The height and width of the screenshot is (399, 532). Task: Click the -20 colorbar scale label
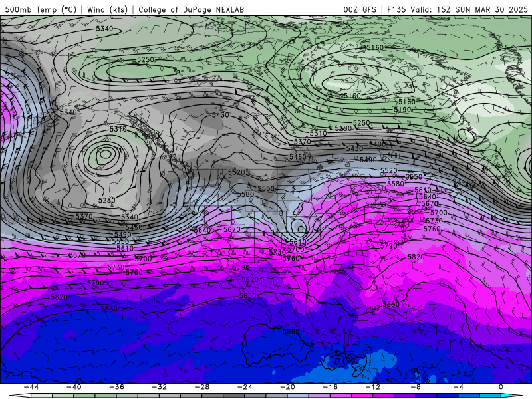click(288, 387)
